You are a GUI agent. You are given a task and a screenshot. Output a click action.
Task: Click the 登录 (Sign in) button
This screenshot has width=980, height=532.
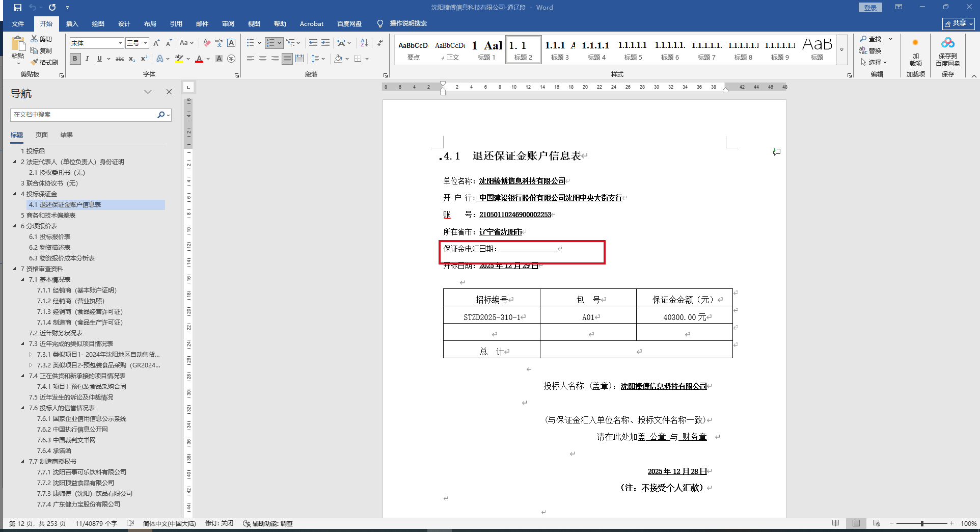(x=870, y=8)
